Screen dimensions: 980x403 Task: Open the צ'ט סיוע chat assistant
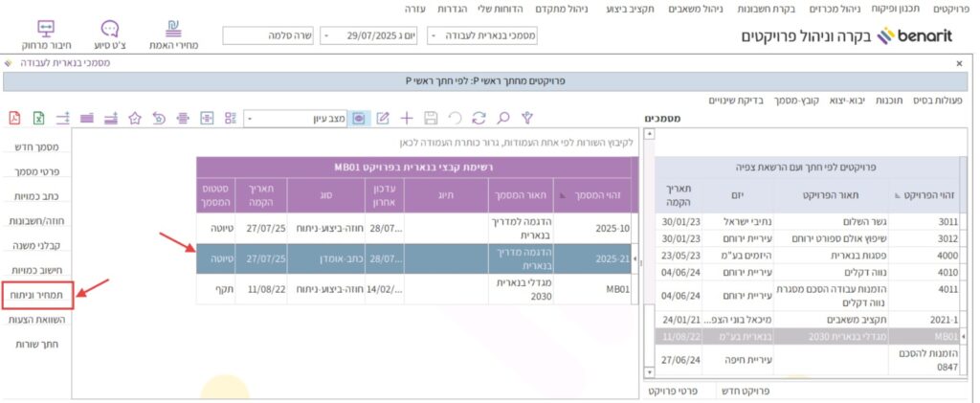(110, 34)
